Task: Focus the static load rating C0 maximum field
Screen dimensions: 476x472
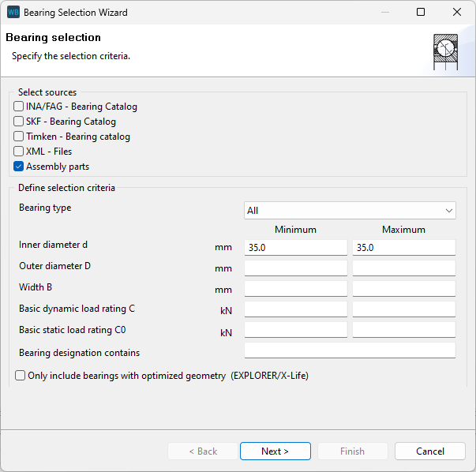Action: [x=403, y=330]
